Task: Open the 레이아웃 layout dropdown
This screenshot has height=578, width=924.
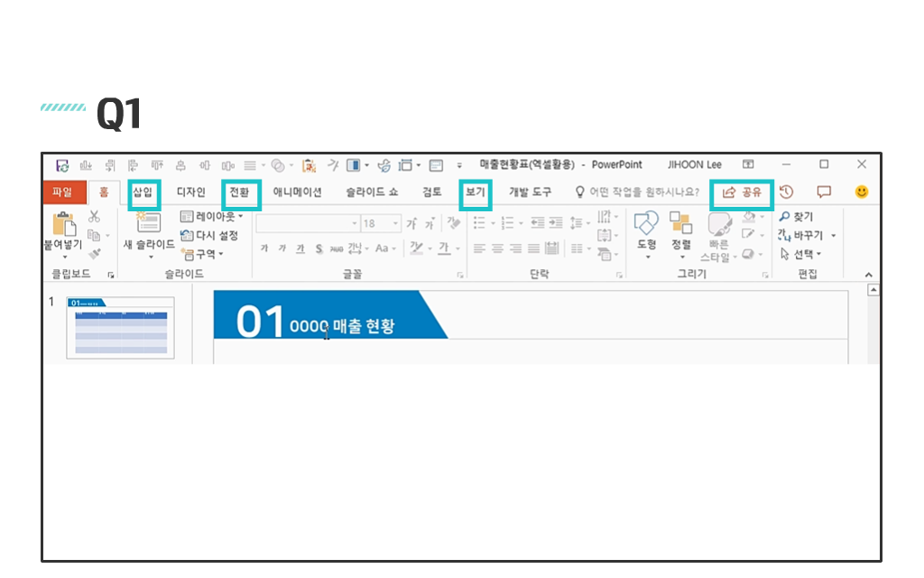Action: 212,217
